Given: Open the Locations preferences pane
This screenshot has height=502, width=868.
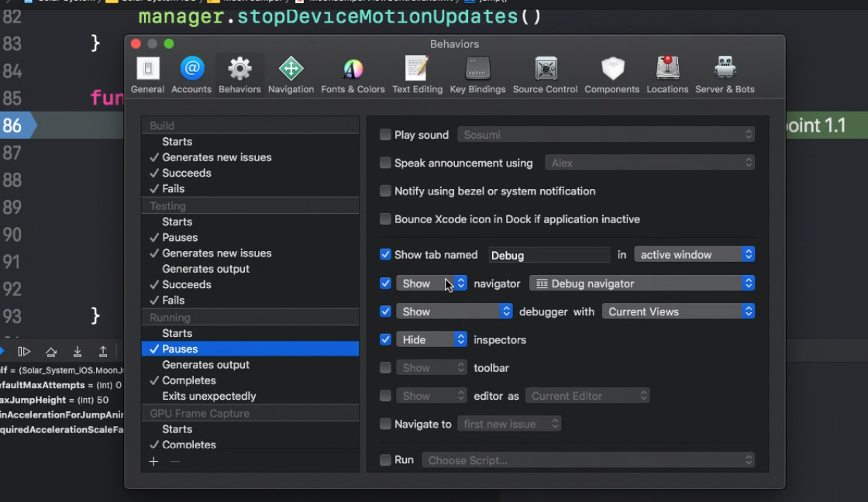Looking at the screenshot, I should pos(667,74).
